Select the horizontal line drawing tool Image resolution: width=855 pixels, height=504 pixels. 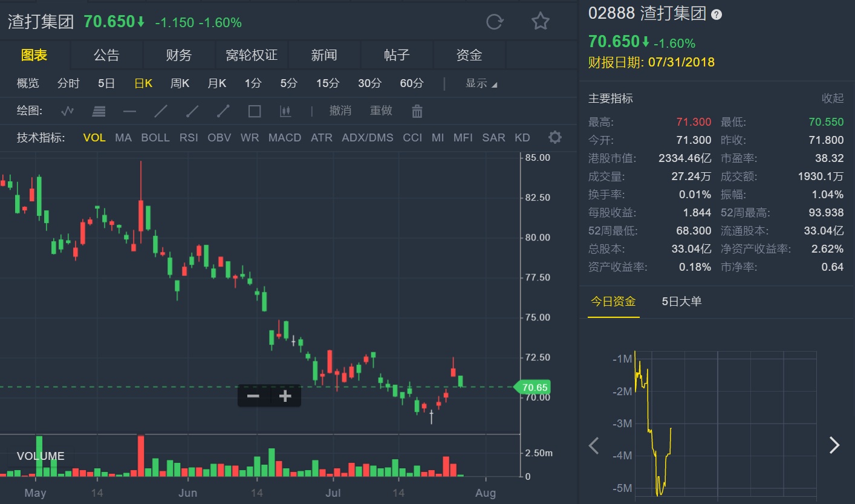pos(129,111)
